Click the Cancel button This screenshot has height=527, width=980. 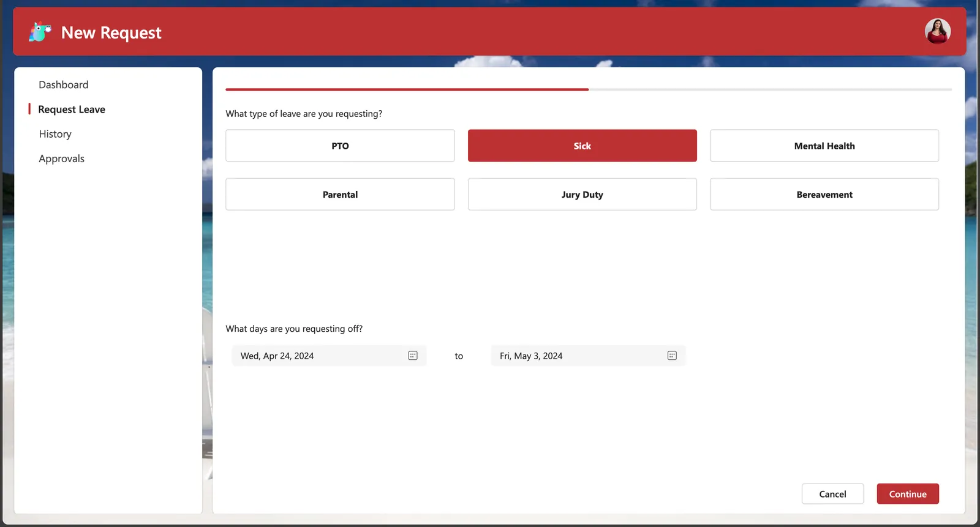[832, 494]
